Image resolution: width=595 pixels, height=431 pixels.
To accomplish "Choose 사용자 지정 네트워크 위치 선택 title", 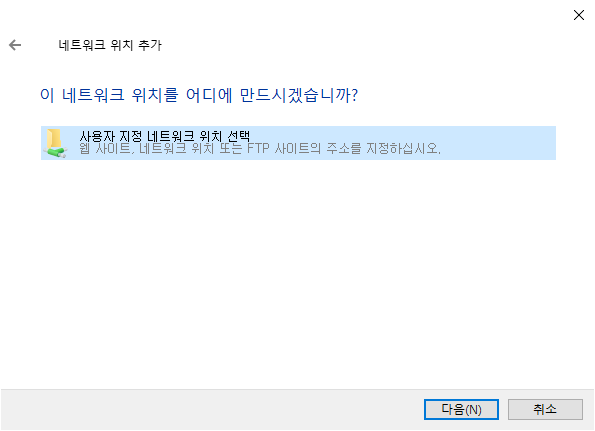I will 165,136.
